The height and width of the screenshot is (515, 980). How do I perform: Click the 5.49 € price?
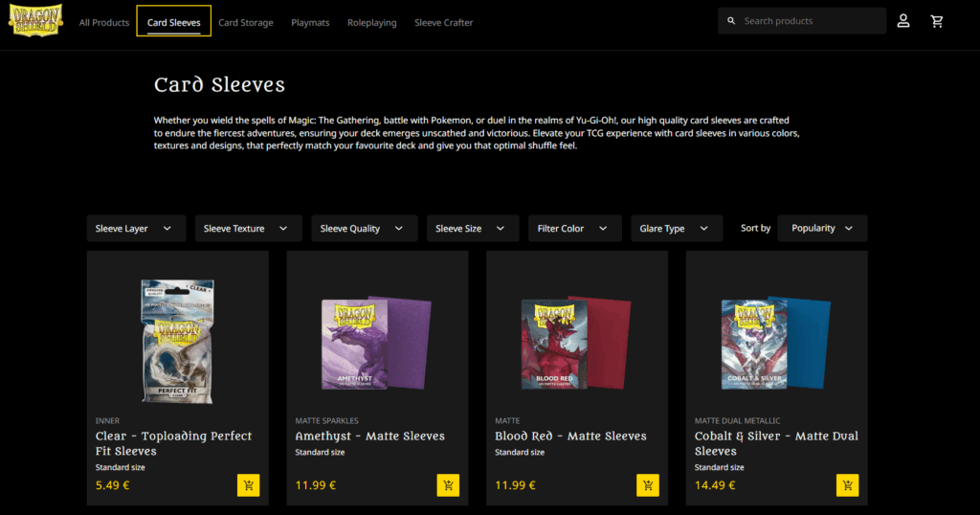point(113,485)
